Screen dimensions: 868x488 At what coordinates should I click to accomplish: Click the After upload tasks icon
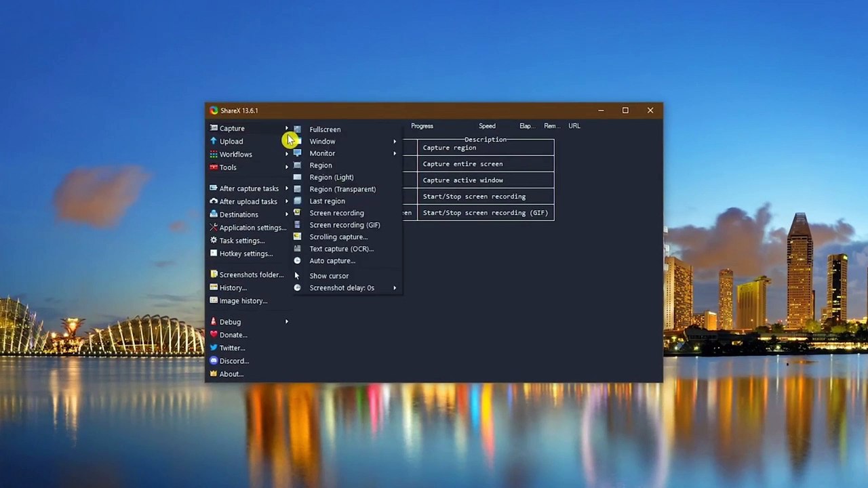click(x=214, y=201)
